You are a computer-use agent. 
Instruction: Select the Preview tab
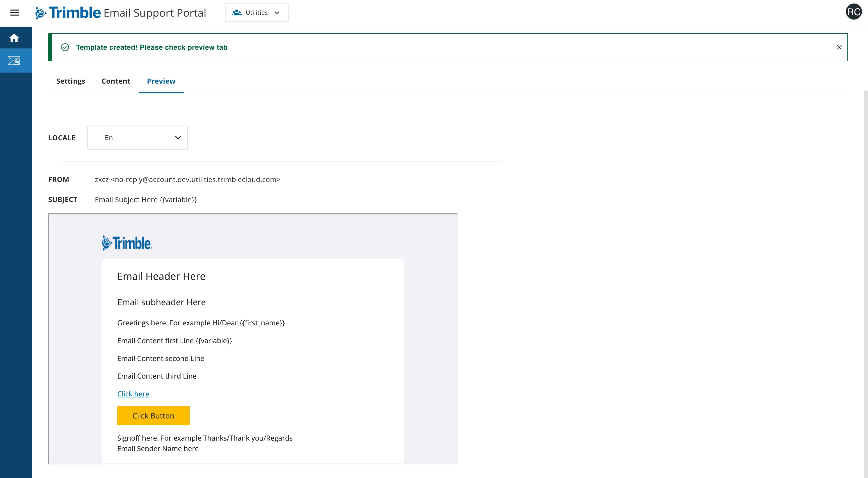pyautogui.click(x=161, y=81)
